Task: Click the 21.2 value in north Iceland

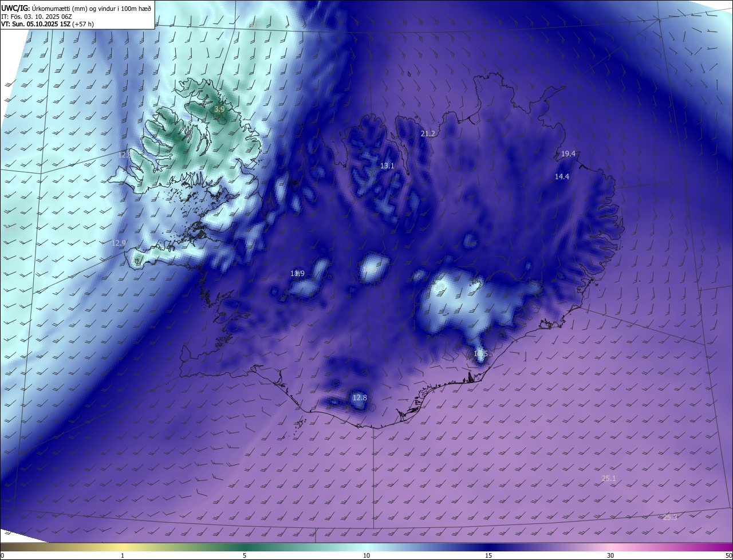Action: 428,133
